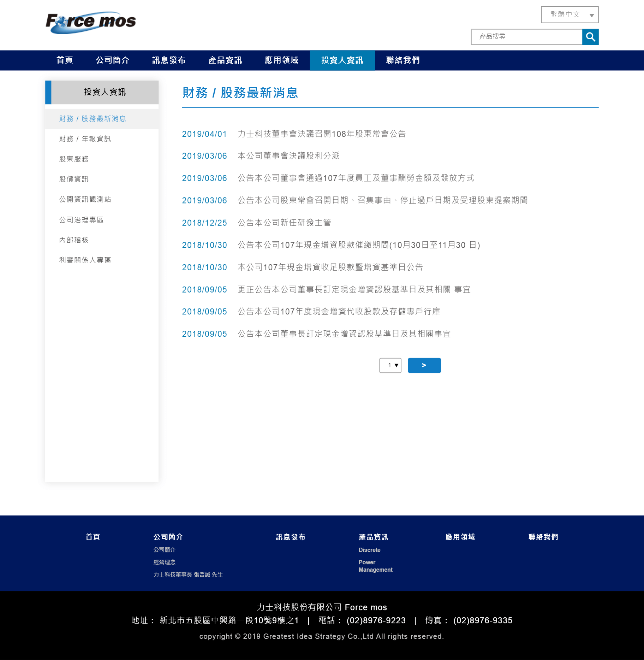This screenshot has height=660, width=644.
Task: Click footer 訊息發布 link
Action: (290, 537)
